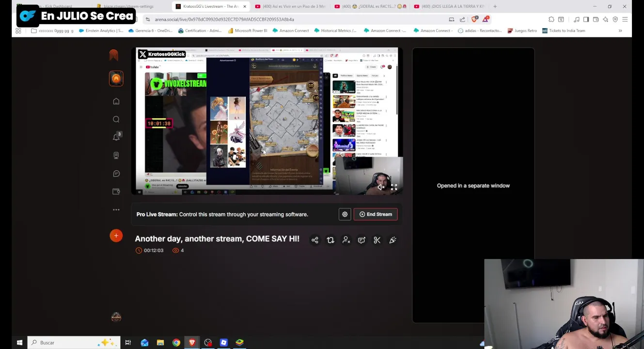
Task: Open File Explorer from the taskbar
Action: 160,343
